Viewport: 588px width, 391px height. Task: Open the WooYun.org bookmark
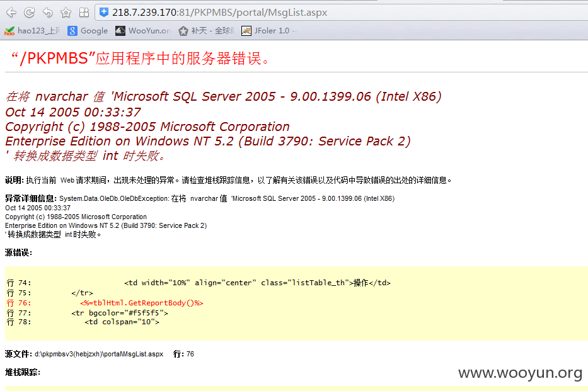(143, 31)
